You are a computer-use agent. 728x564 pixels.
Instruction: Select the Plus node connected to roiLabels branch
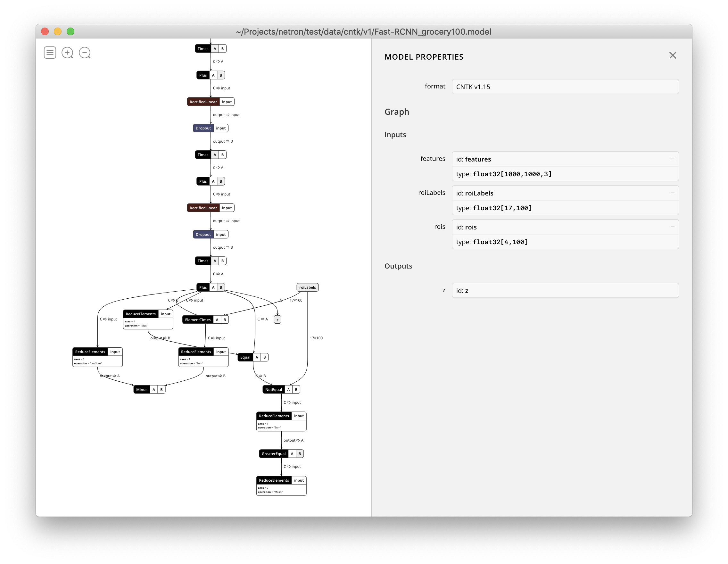point(211,287)
